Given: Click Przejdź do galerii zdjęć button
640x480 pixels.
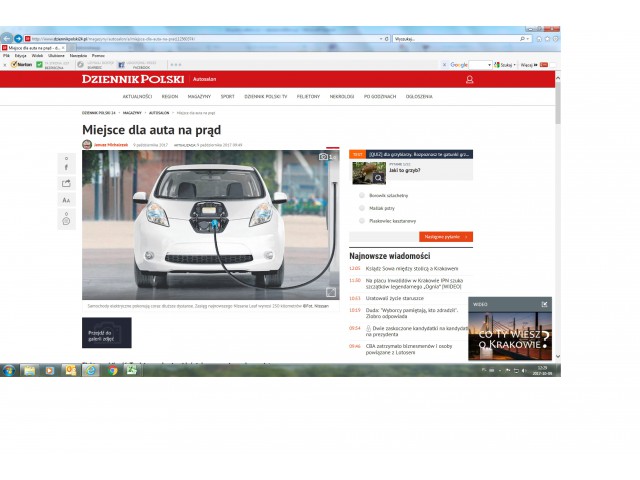Looking at the screenshot, I should click(106, 333).
